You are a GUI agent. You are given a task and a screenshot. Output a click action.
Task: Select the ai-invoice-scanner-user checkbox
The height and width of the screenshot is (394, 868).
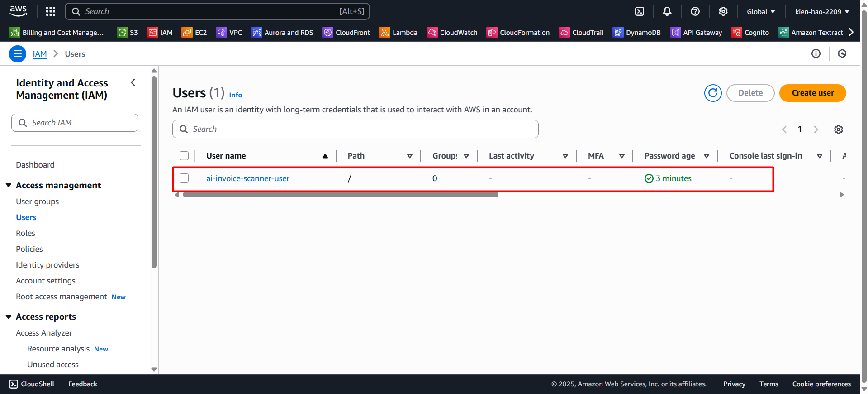click(x=184, y=178)
